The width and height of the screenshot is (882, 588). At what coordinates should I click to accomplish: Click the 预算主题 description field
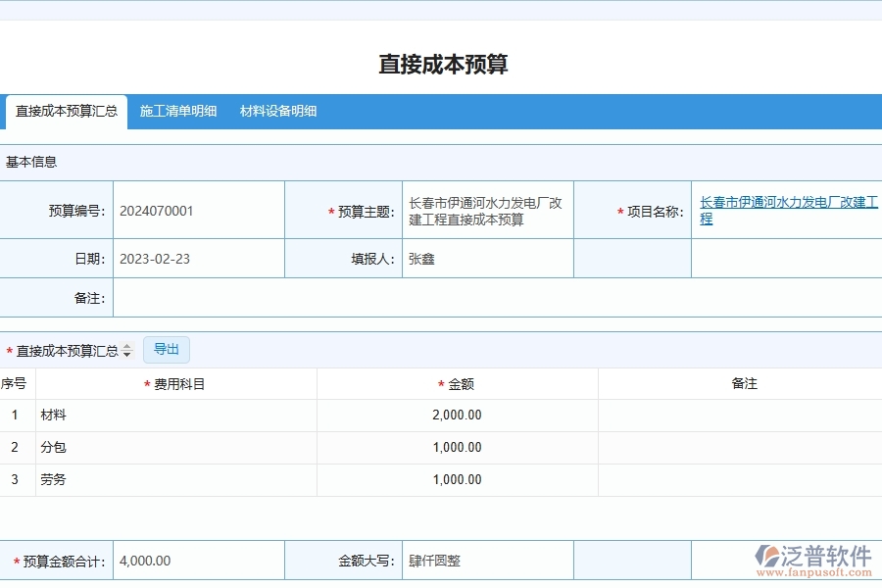(x=487, y=210)
